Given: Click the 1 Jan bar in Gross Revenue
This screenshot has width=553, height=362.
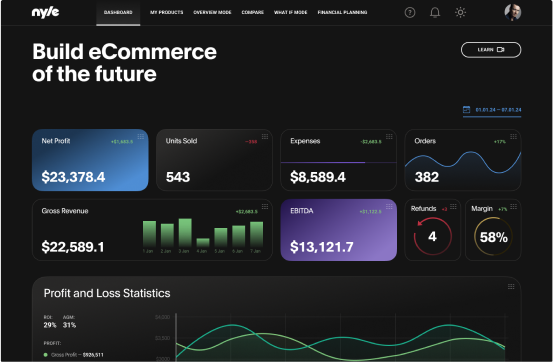Looking at the screenshot, I should [x=149, y=234].
